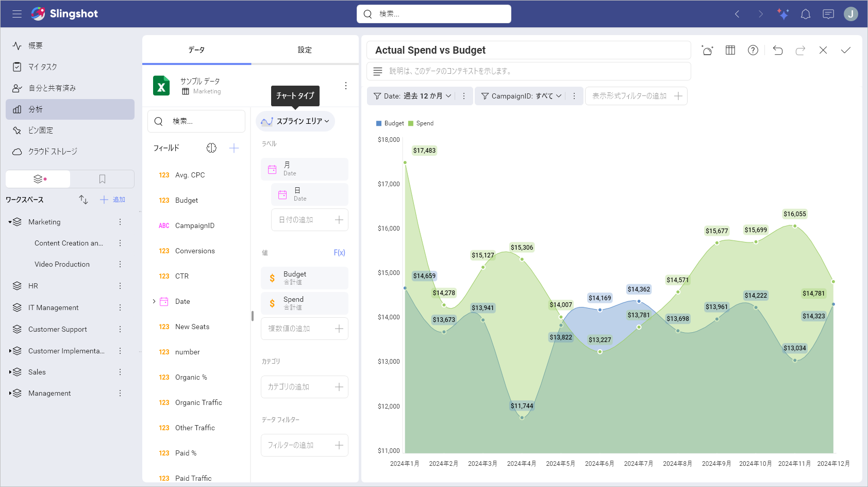Open CampaignID filter options menu
Viewport: 868px width, 487px height.
click(x=574, y=96)
